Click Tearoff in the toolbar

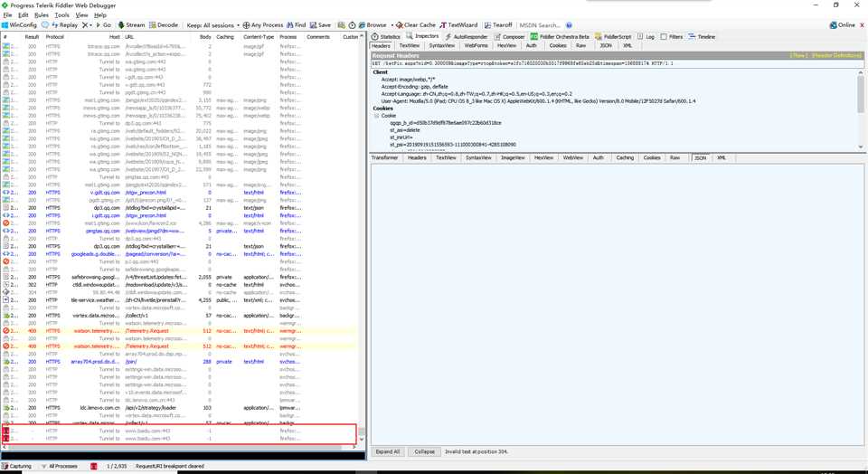click(x=498, y=25)
